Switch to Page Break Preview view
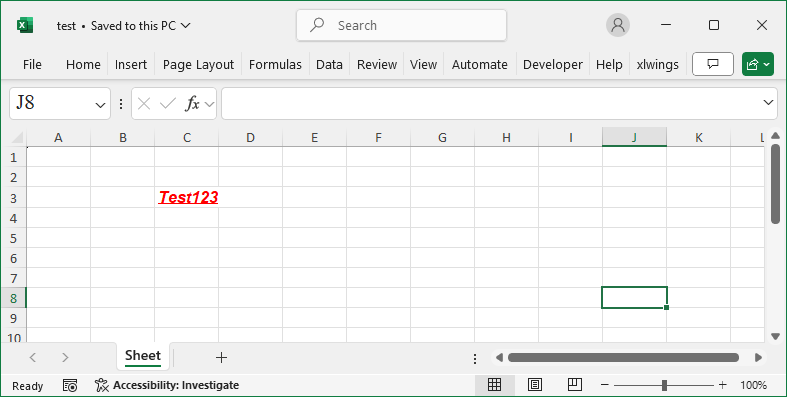This screenshot has height=397, width=787. pyautogui.click(x=575, y=385)
